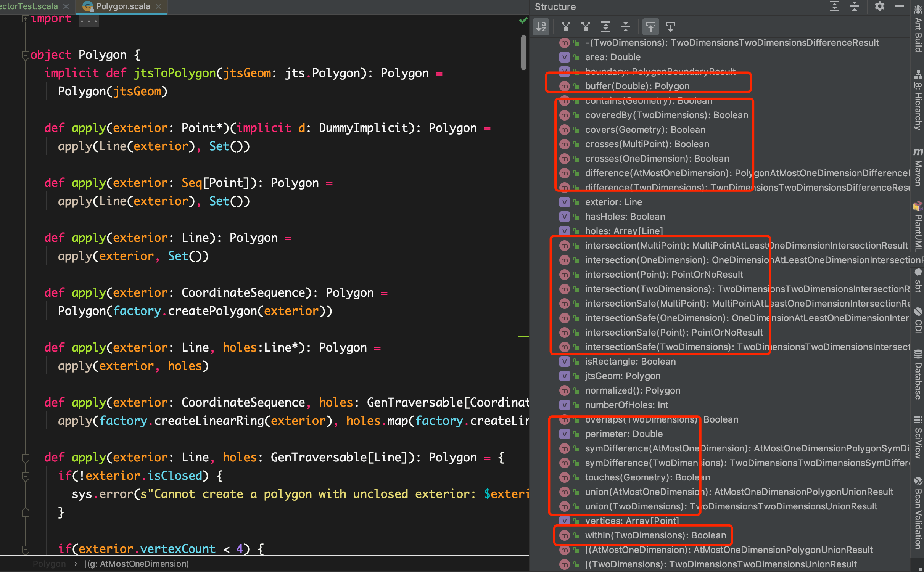
Task: Toggle Autoscroll from Source button
Action: coord(670,27)
